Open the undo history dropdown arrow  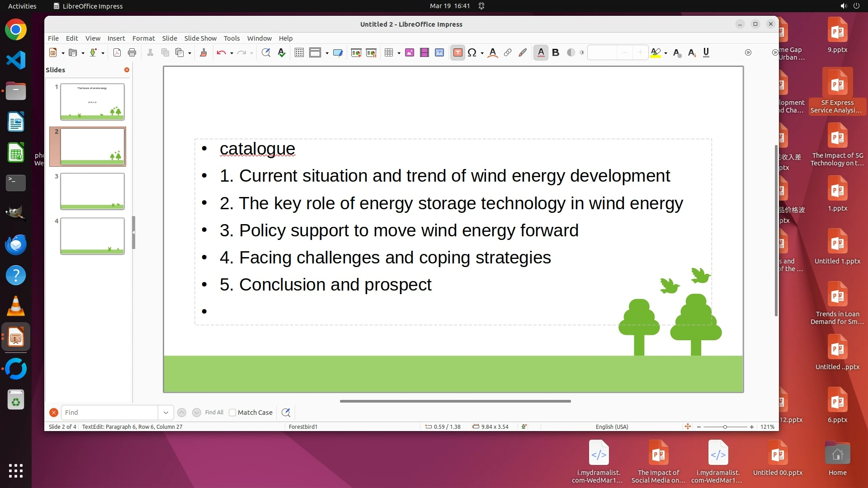pos(231,53)
